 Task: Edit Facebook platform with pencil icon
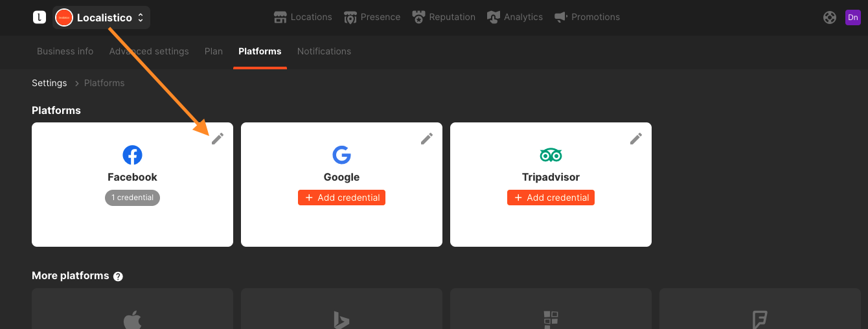click(218, 139)
